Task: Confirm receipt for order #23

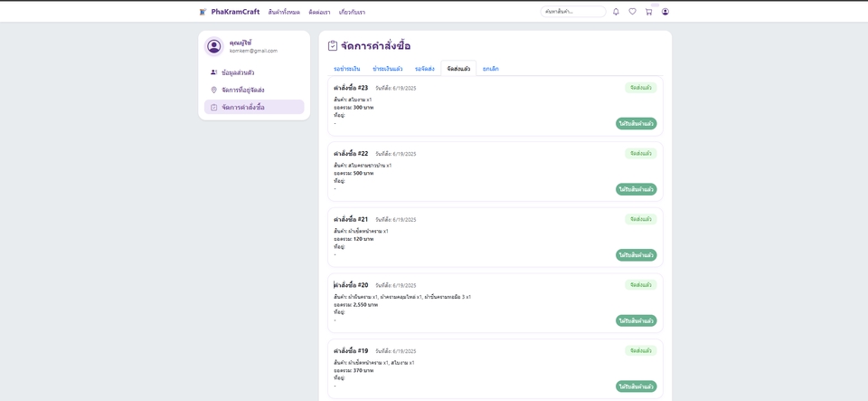Action: (x=636, y=123)
